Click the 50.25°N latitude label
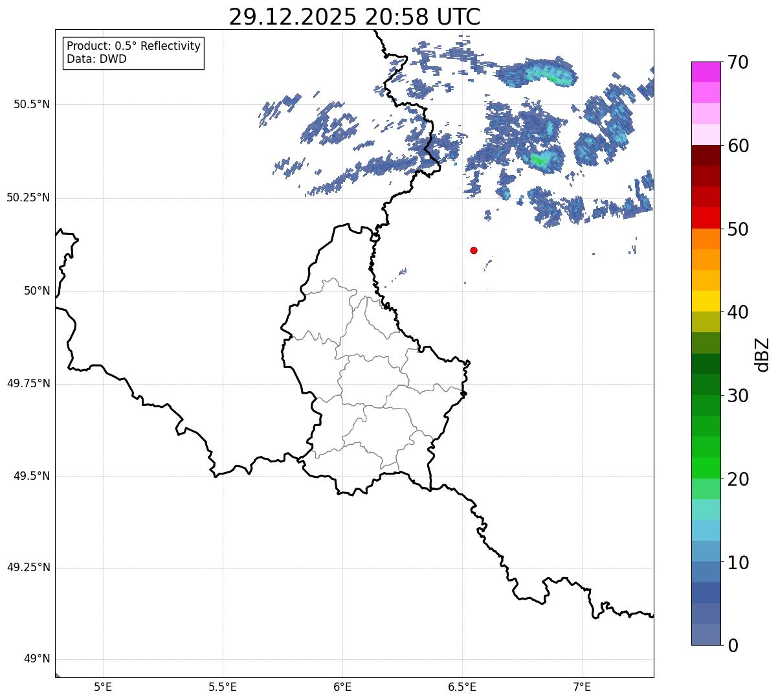 28,198
